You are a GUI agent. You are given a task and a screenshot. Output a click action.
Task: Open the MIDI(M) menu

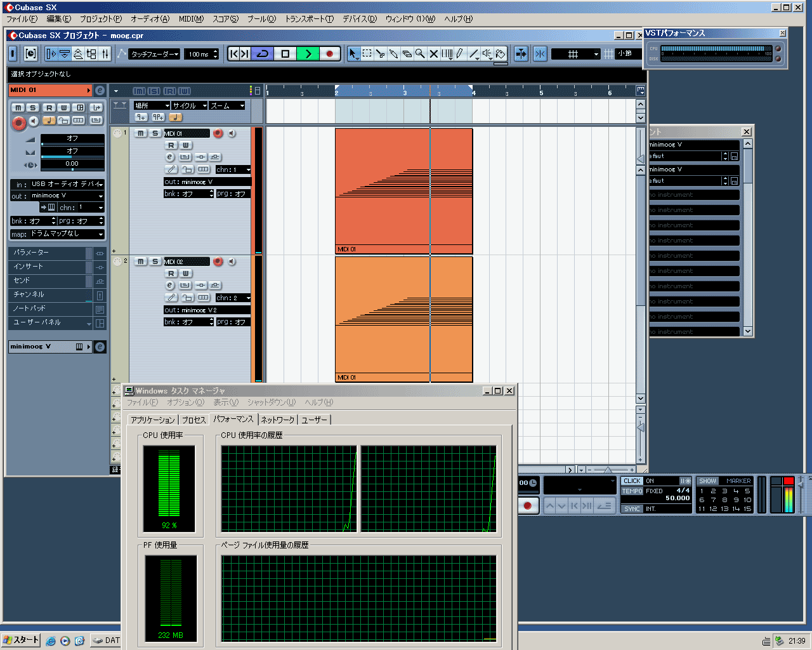click(191, 19)
